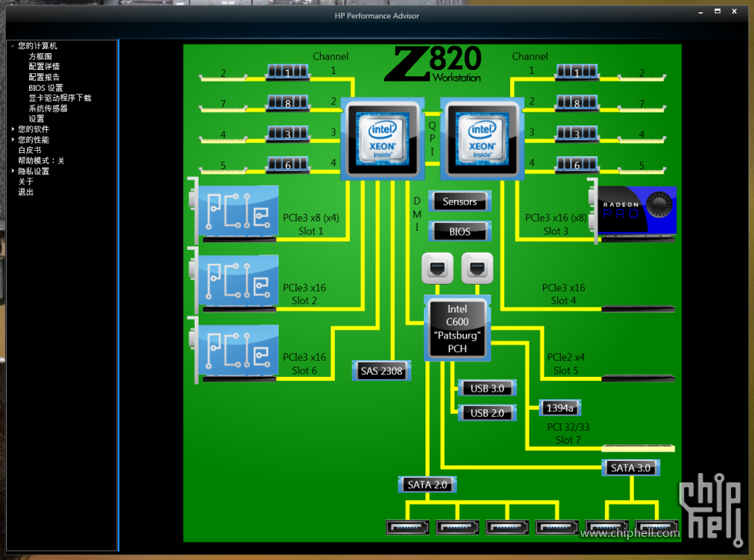Select memory module 6 beside the right CPU
Image resolution: width=754 pixels, height=560 pixels.
click(x=577, y=165)
